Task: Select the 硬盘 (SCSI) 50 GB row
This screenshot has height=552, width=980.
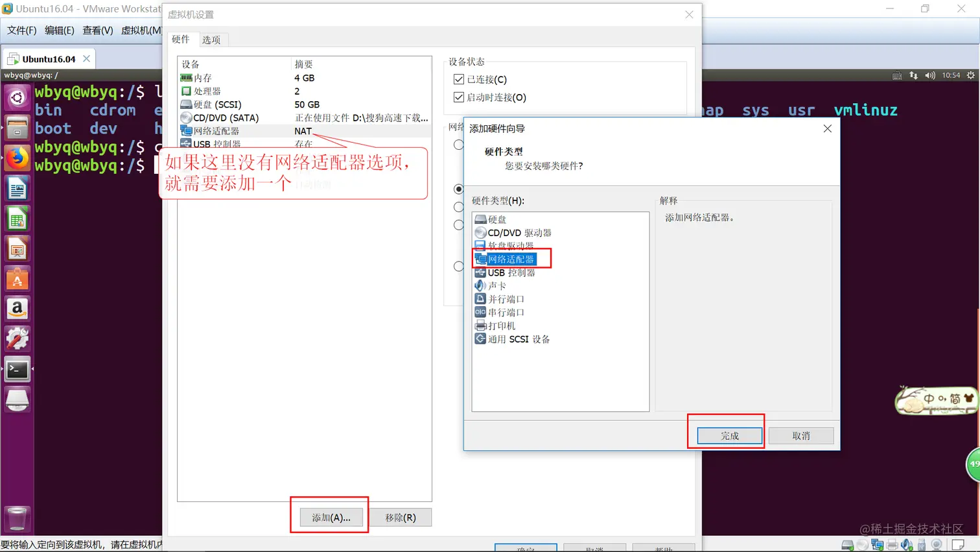Action: (305, 104)
